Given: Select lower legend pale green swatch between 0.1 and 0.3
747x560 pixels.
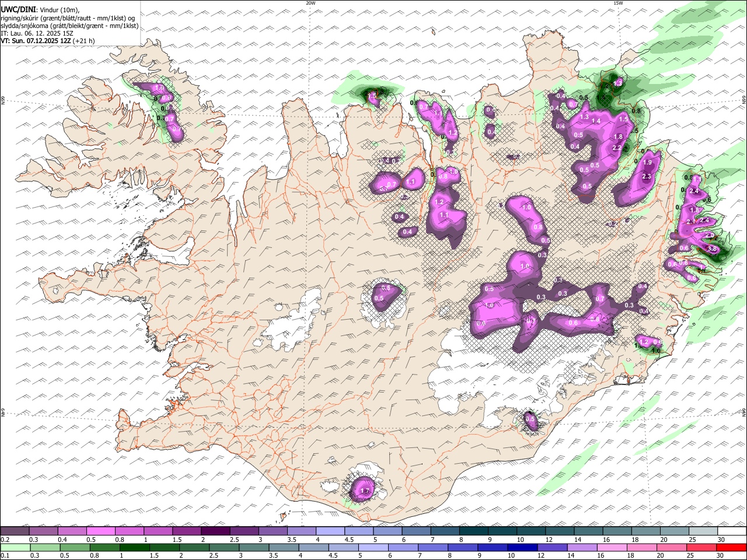Looking at the screenshot, I should (15, 548).
